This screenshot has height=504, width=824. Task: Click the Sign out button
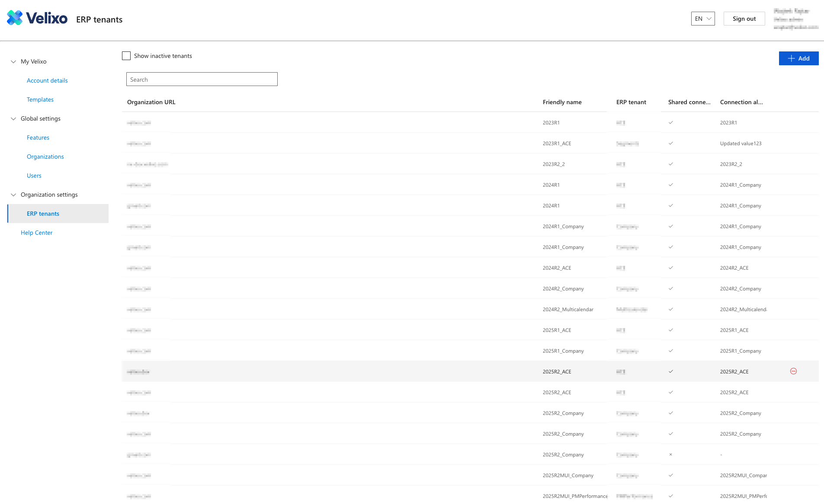pyautogui.click(x=744, y=18)
